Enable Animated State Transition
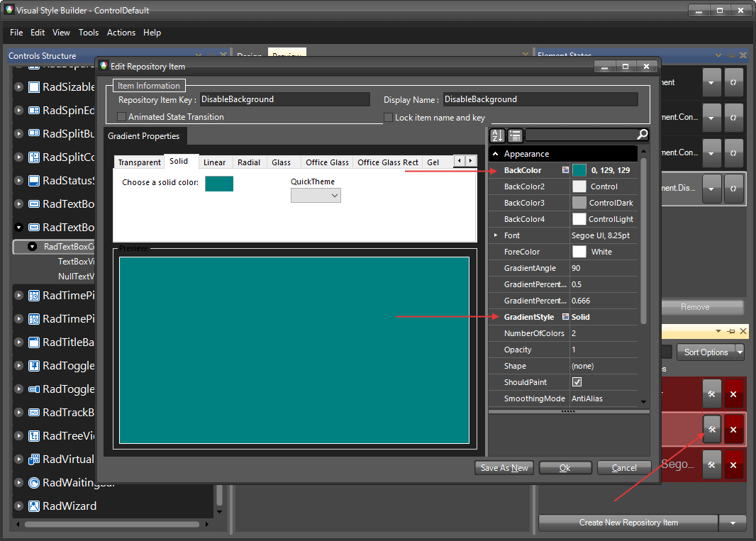756x541 pixels. click(x=121, y=116)
